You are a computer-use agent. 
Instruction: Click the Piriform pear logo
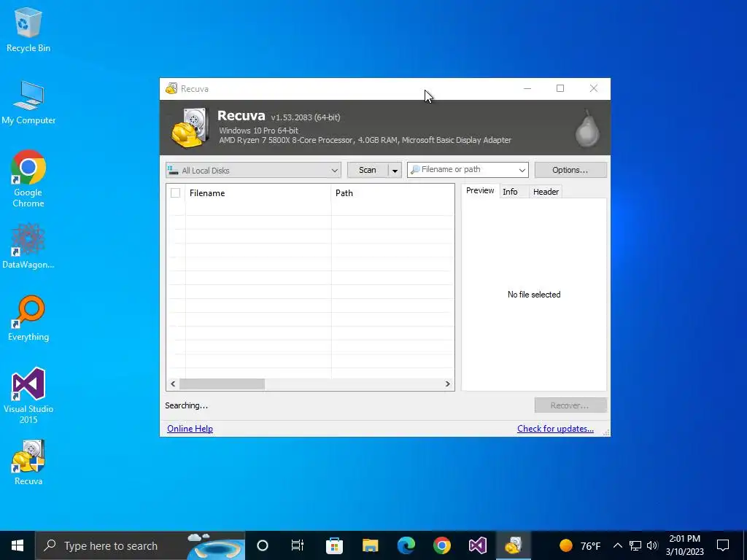(587, 128)
